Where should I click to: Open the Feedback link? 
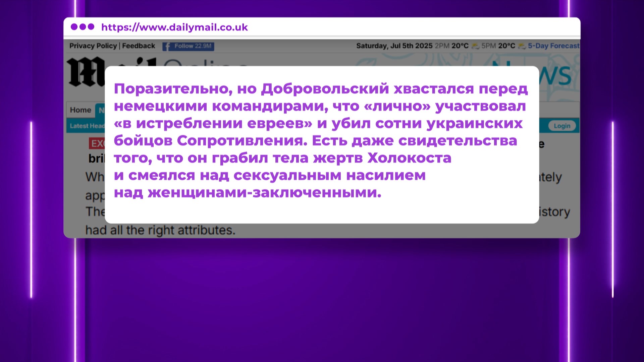tap(139, 46)
